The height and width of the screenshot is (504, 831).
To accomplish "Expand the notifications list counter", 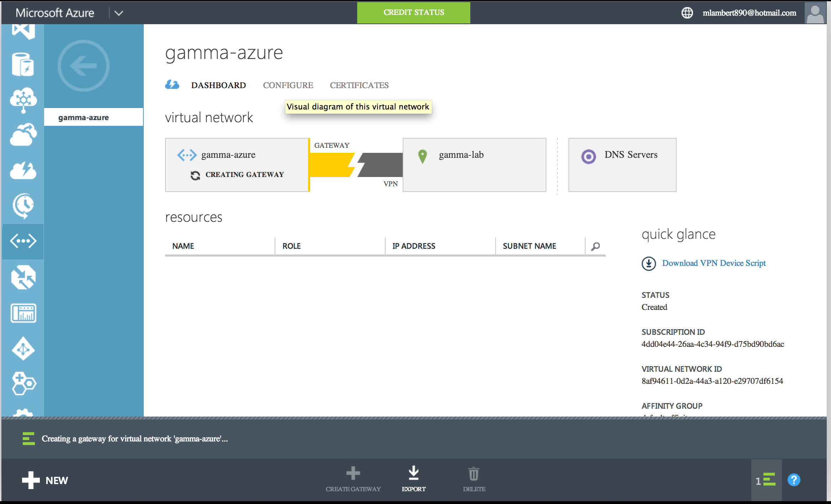I will [766, 480].
